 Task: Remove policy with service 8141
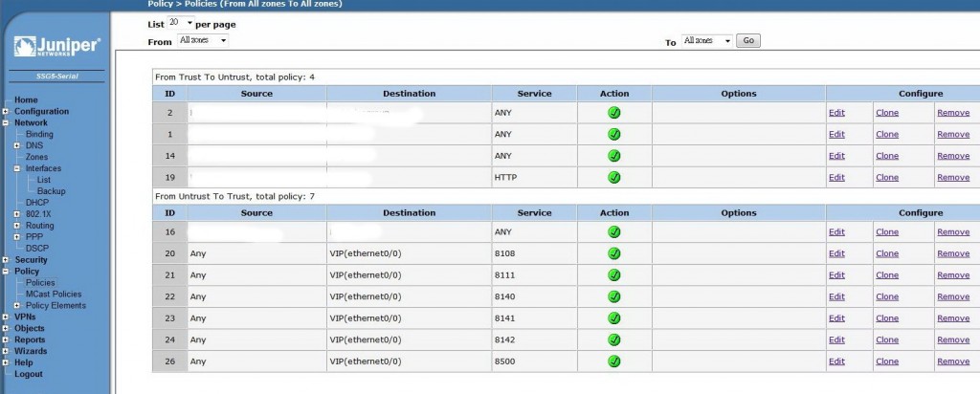click(953, 317)
